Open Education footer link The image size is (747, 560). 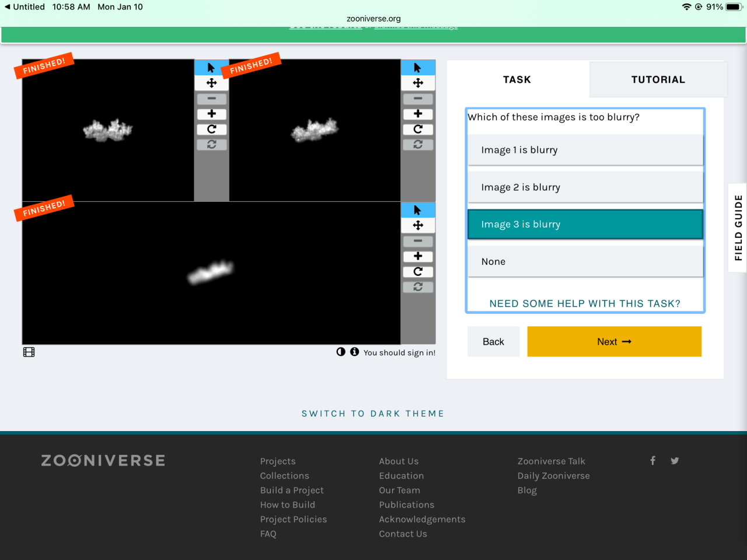(x=402, y=476)
